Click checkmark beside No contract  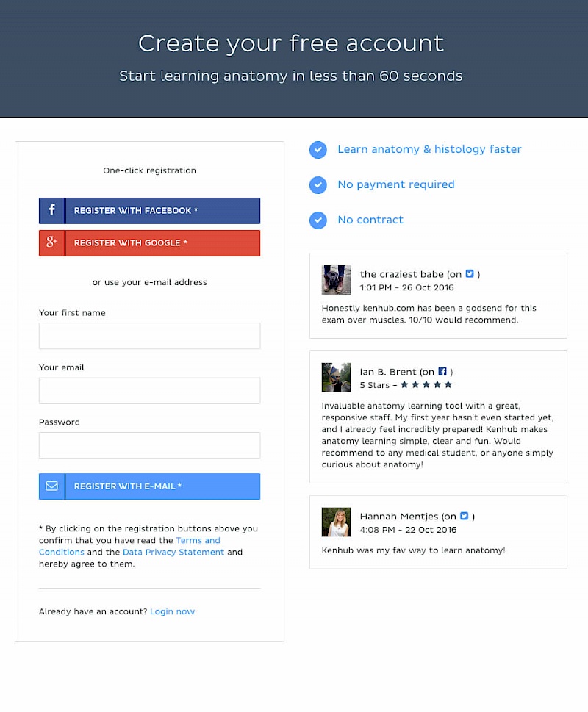[x=318, y=220]
